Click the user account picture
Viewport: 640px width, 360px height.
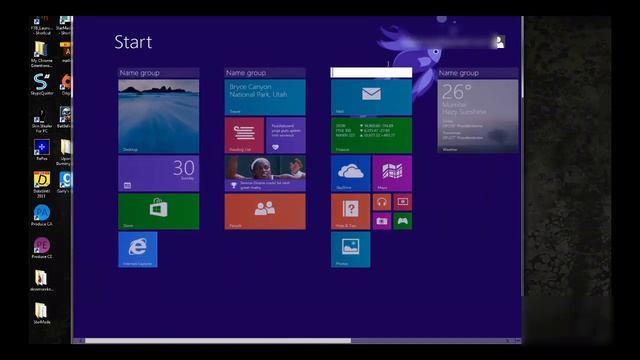coord(499,42)
